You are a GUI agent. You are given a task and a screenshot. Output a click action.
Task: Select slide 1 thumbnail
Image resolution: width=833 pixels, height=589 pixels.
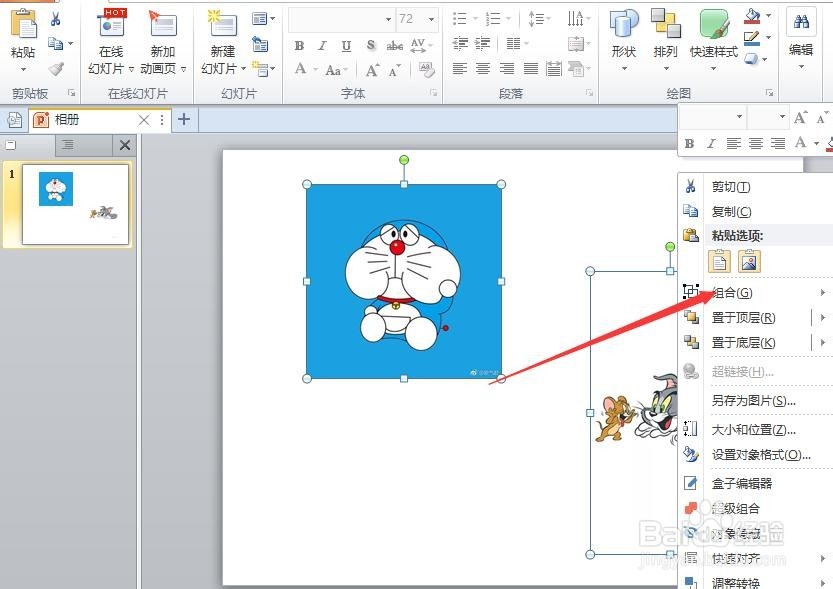click(x=75, y=204)
